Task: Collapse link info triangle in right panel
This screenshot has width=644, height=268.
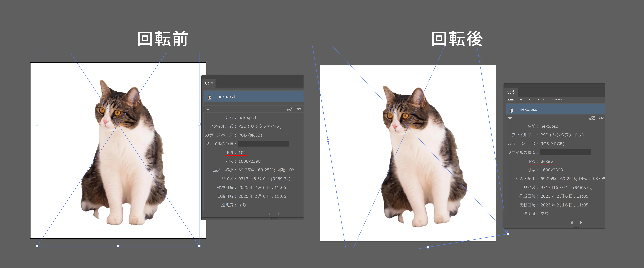Action: [x=510, y=118]
